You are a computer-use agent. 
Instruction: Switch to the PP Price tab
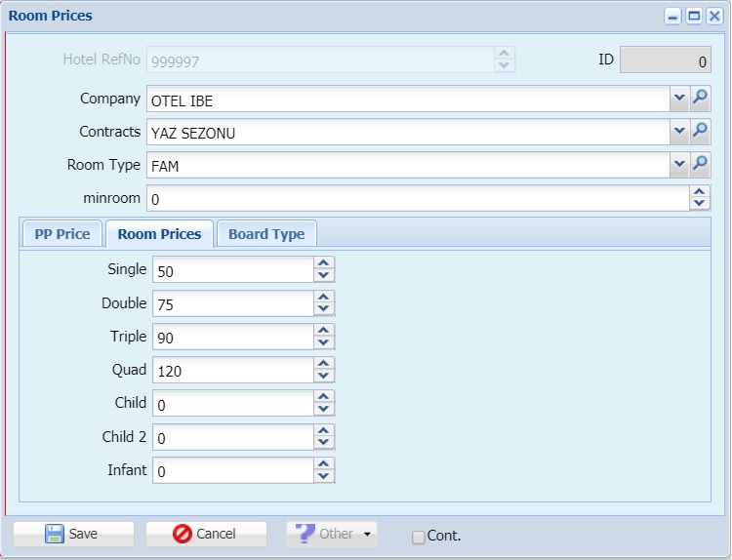(62, 234)
